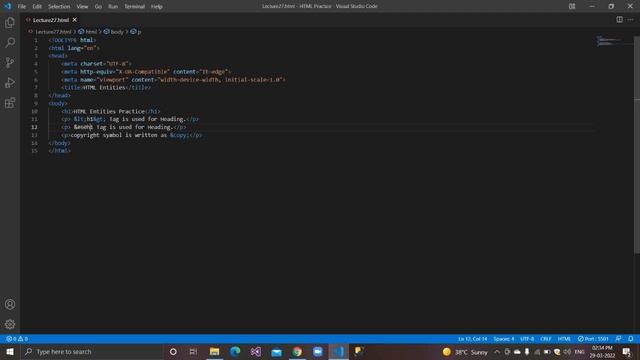Close the Lecture27.html tab
The height and width of the screenshot is (360, 640).
(75, 20)
